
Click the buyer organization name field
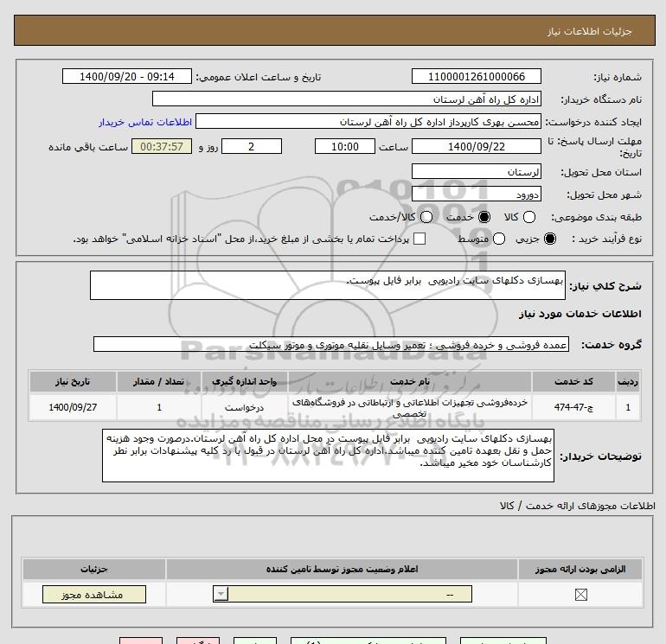click(347, 99)
